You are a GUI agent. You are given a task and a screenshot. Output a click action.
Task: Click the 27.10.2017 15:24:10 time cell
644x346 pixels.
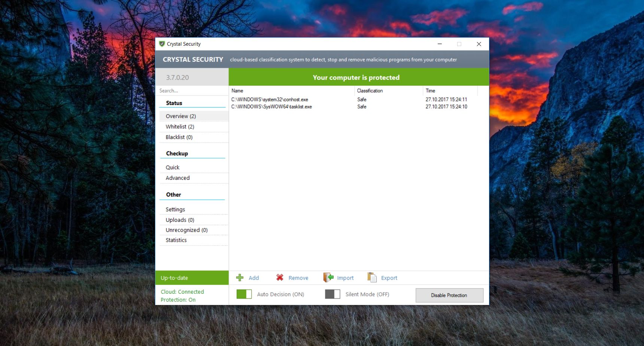click(x=446, y=107)
